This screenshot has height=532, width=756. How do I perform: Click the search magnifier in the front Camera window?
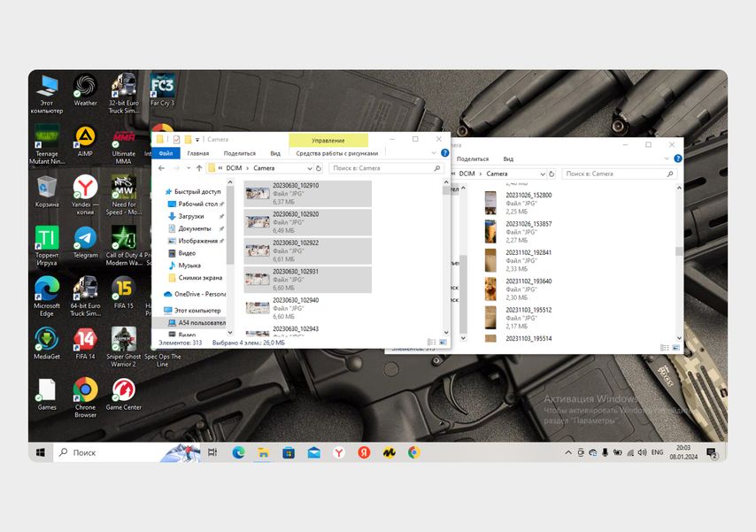pyautogui.click(x=436, y=168)
